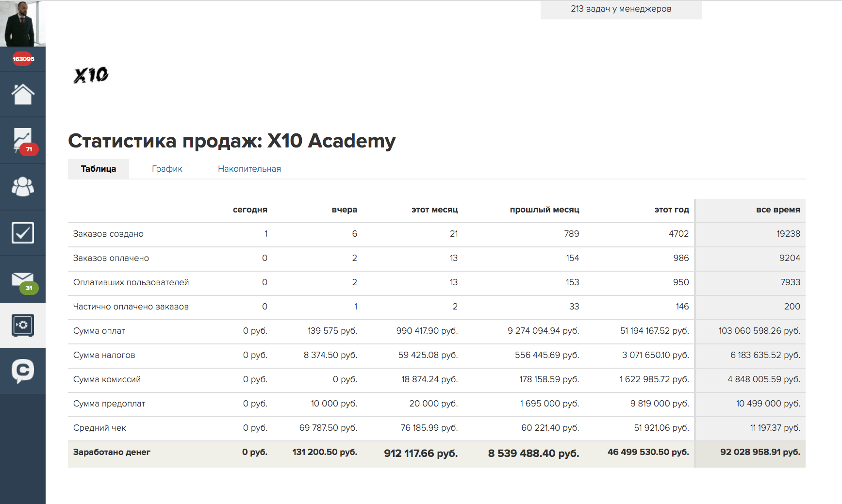
Task: Click the 8 374.50 руб. tax value
Action: pos(330,355)
